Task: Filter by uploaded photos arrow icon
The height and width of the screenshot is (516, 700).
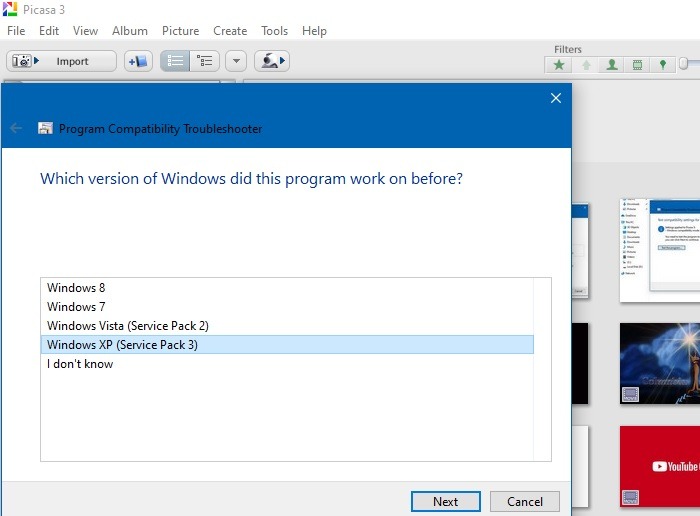Action: (x=586, y=65)
